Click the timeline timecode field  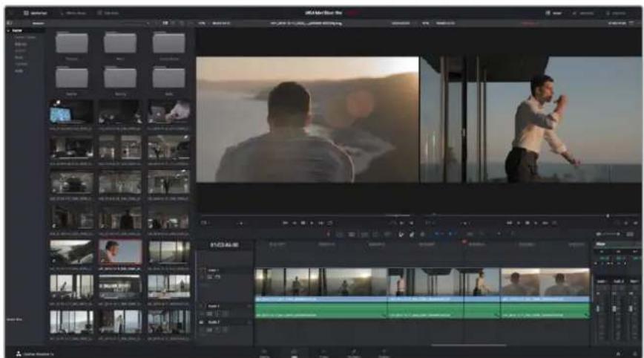click(x=224, y=245)
